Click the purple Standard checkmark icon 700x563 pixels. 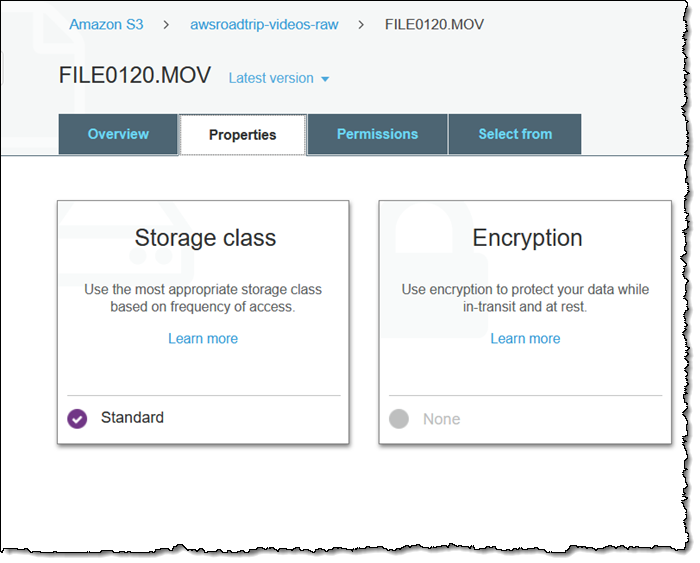coord(77,419)
